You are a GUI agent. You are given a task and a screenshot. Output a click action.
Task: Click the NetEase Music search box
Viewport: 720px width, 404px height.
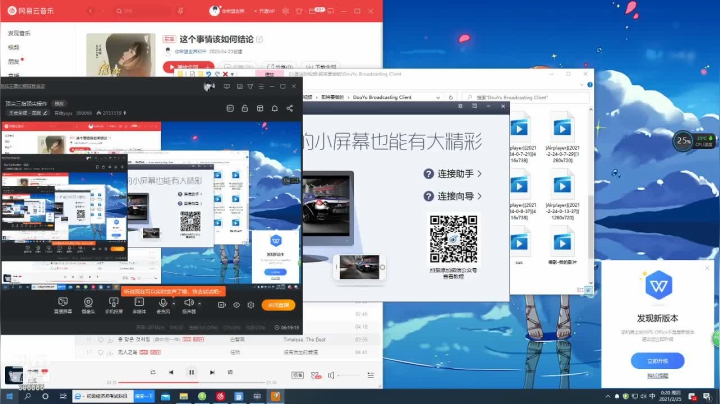click(x=142, y=11)
